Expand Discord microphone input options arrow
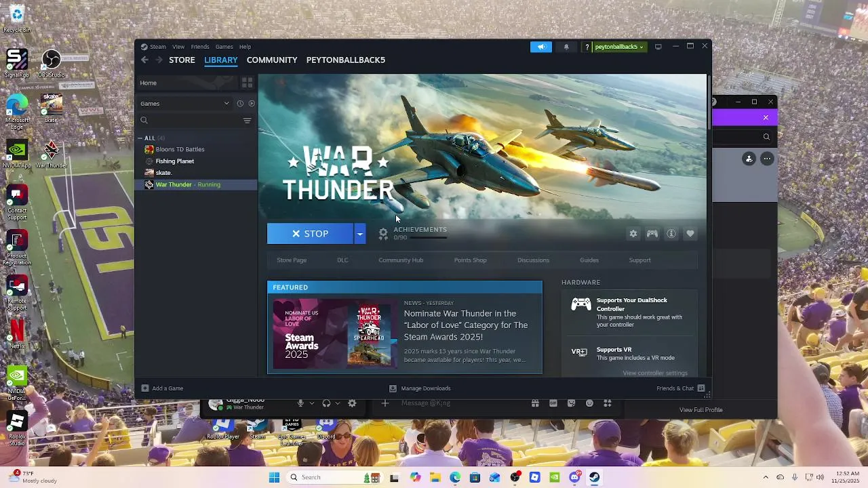Image resolution: width=868 pixels, height=488 pixels. [312, 403]
